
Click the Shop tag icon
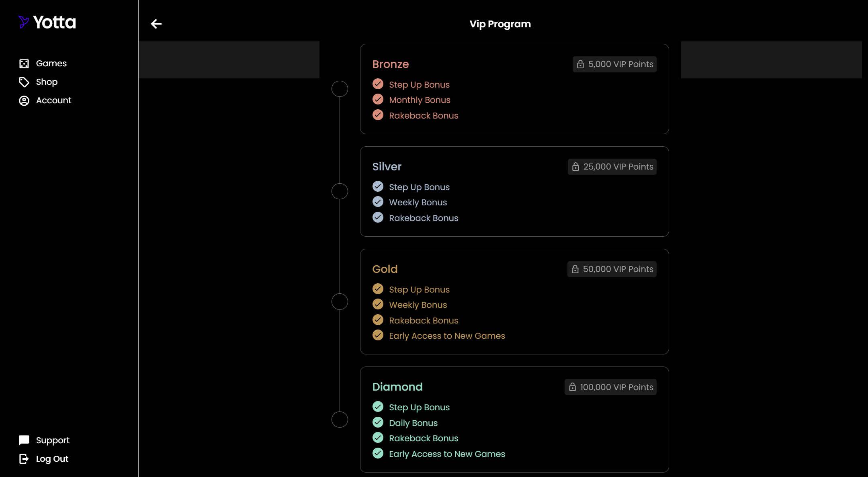point(24,82)
